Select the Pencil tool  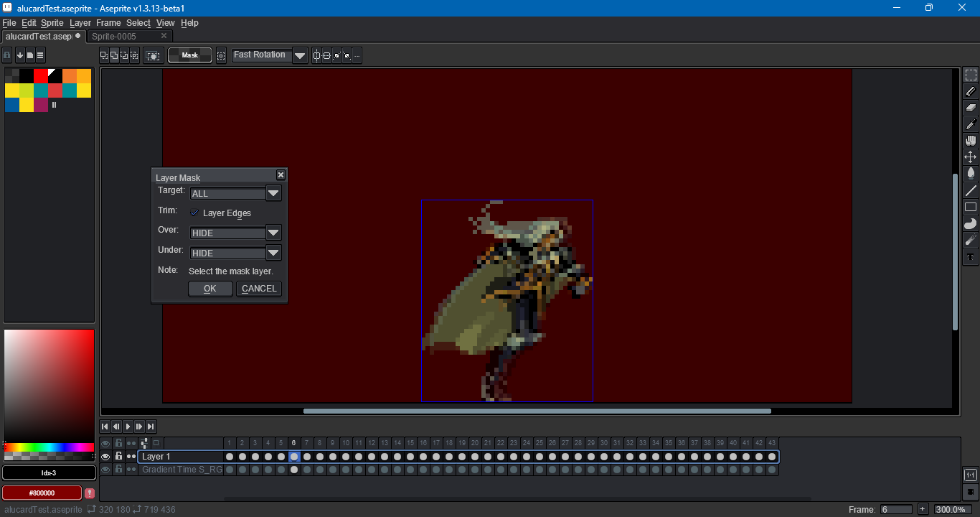pyautogui.click(x=971, y=91)
